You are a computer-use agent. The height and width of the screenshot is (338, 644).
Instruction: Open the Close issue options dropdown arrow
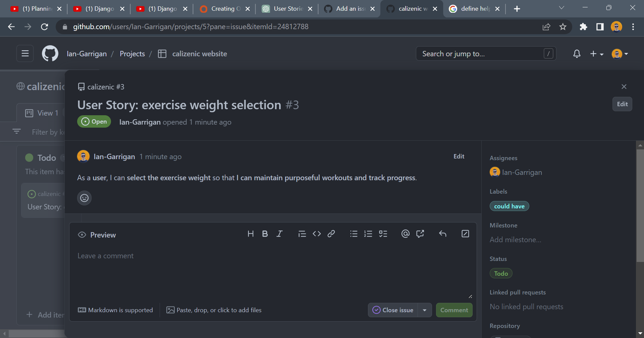tap(424, 310)
